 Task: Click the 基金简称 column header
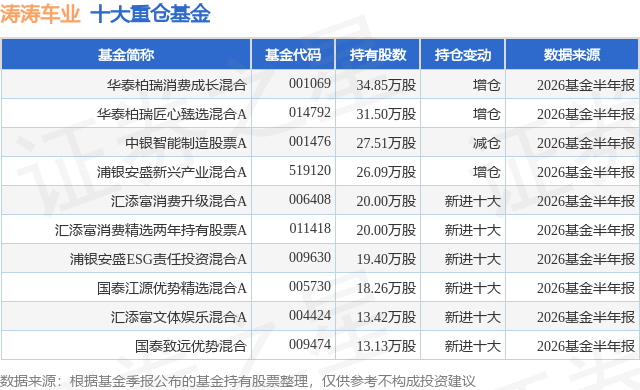(x=126, y=55)
